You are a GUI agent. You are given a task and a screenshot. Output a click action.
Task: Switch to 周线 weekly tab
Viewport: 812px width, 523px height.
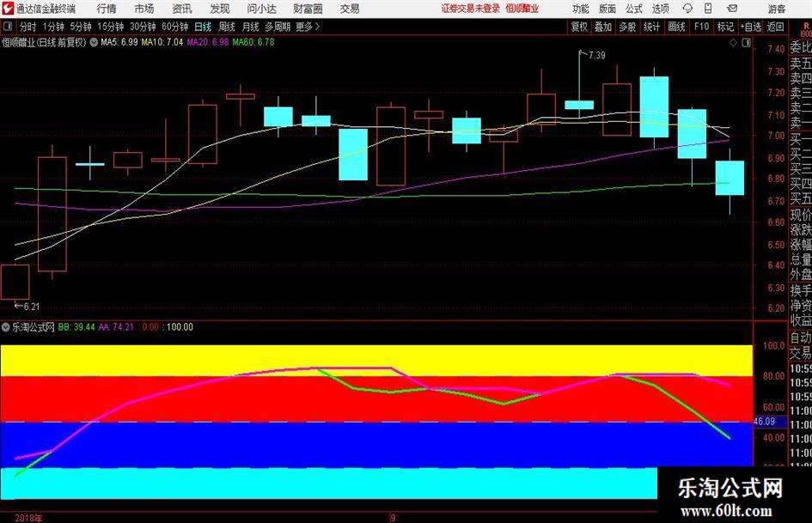coord(226,27)
